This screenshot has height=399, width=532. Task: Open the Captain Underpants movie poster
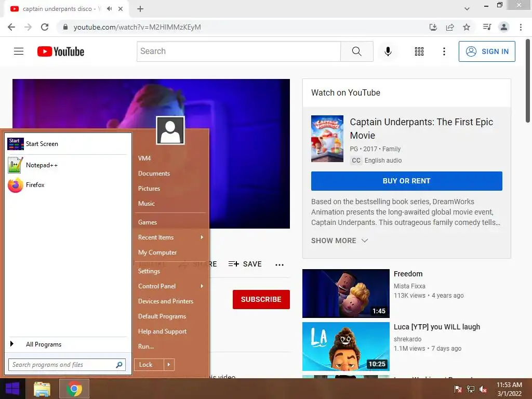(327, 138)
